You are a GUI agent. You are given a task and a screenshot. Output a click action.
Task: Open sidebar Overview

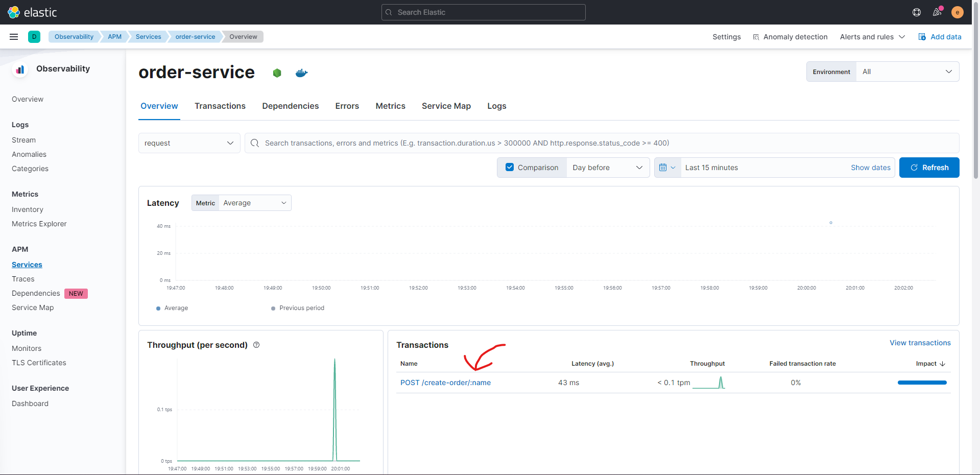click(28, 99)
